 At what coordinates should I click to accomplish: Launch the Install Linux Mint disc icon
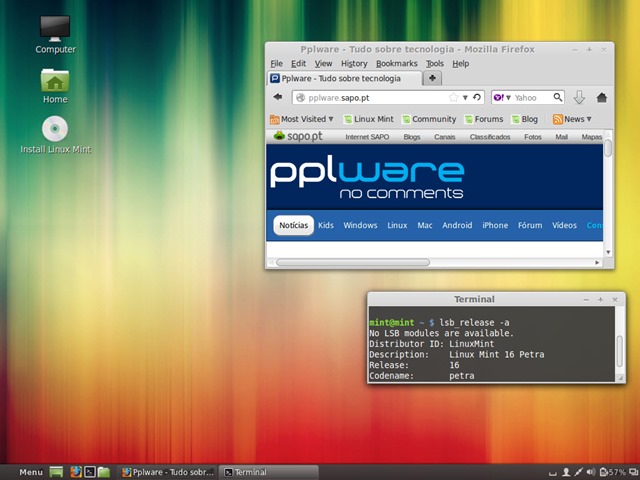pos(56,135)
